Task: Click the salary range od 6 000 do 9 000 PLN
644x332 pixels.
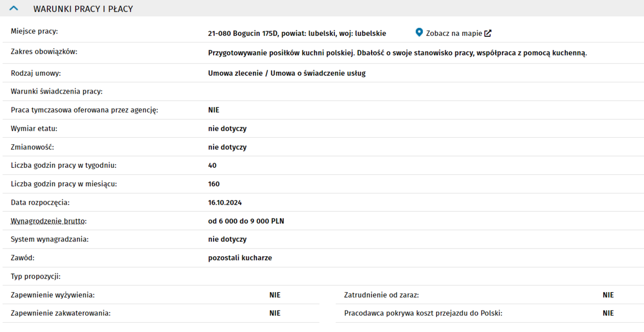Action: pos(246,221)
